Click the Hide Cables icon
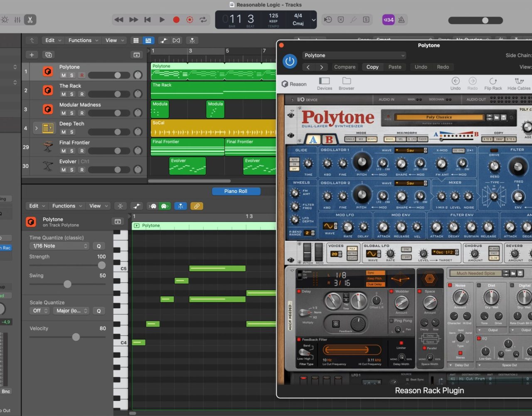The image size is (532, 416). click(x=519, y=84)
